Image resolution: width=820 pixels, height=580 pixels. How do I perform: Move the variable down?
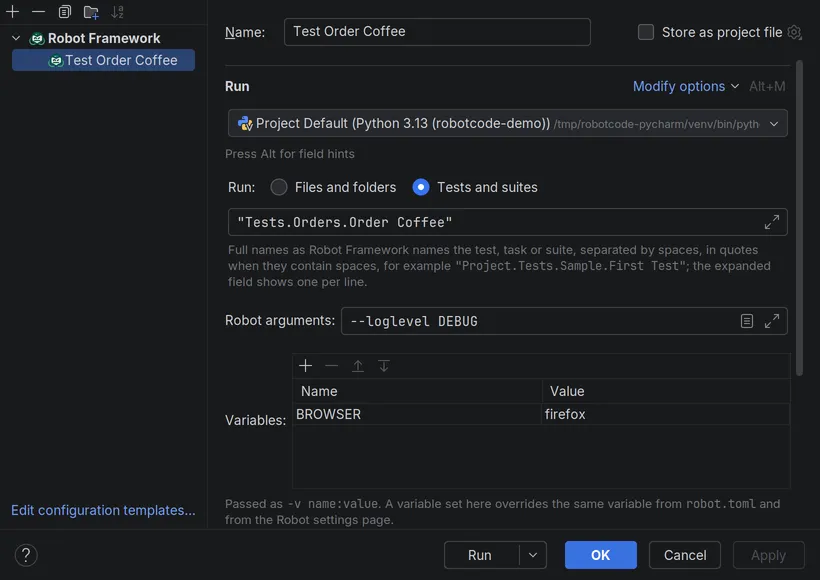(x=384, y=366)
